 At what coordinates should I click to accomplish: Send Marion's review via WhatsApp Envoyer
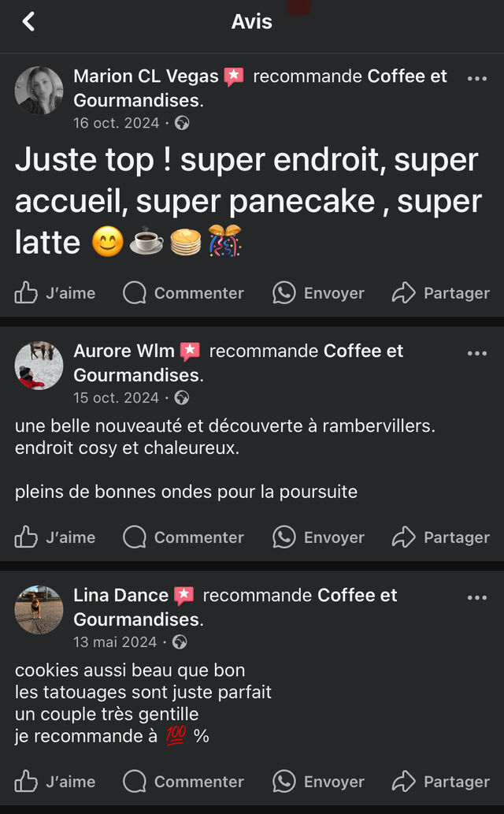click(x=318, y=293)
